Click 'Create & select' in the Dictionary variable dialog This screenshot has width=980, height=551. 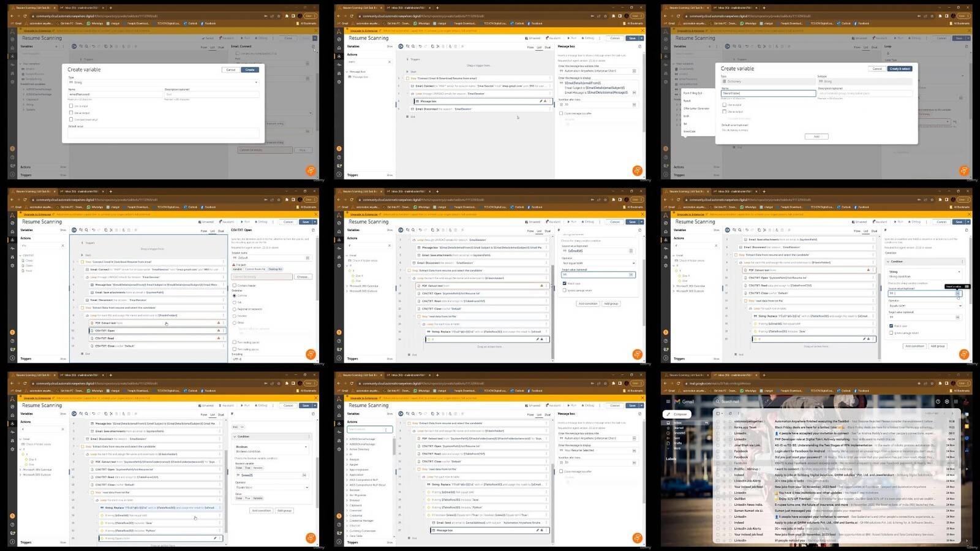click(900, 69)
